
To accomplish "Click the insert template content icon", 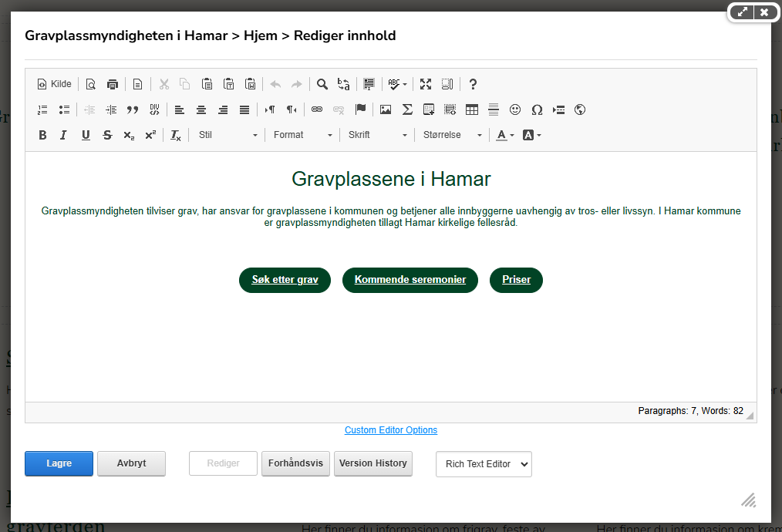I will [x=429, y=109].
